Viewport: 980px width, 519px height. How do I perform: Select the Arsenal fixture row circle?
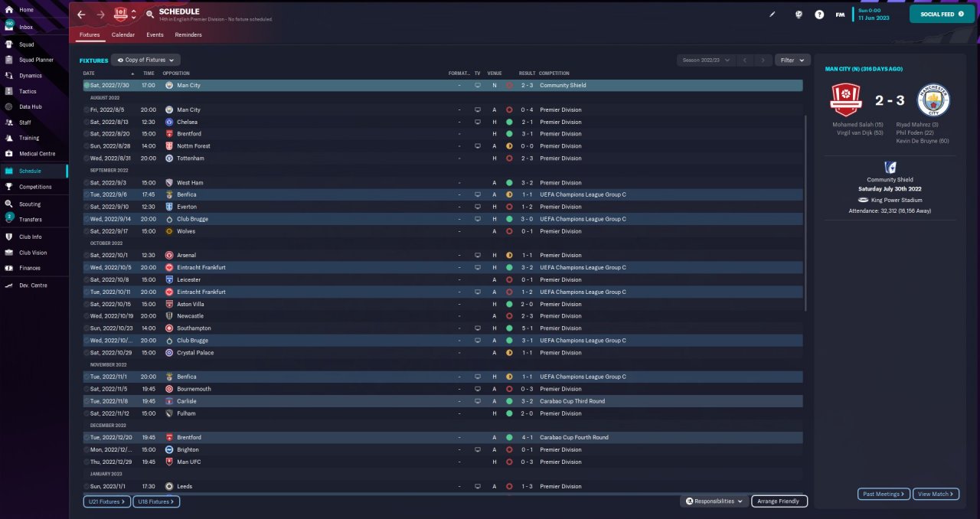tap(87, 255)
